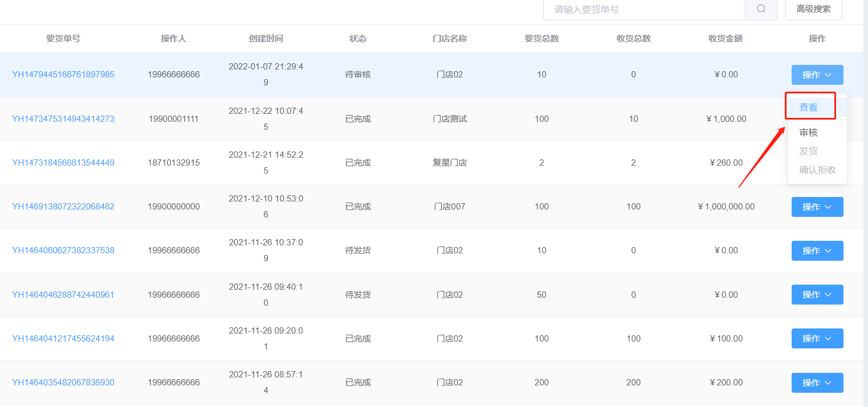Click the ￥260.00 amount cell

click(726, 163)
